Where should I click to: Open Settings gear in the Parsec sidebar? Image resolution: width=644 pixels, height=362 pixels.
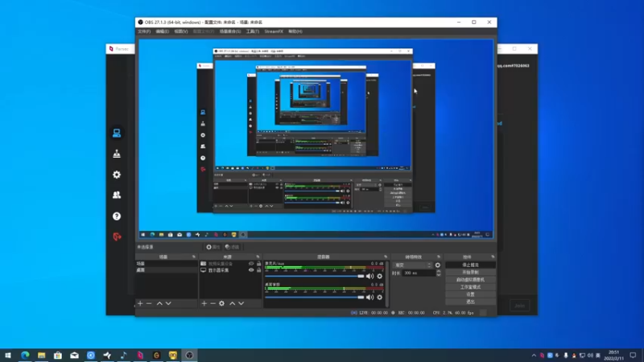pos(117,175)
